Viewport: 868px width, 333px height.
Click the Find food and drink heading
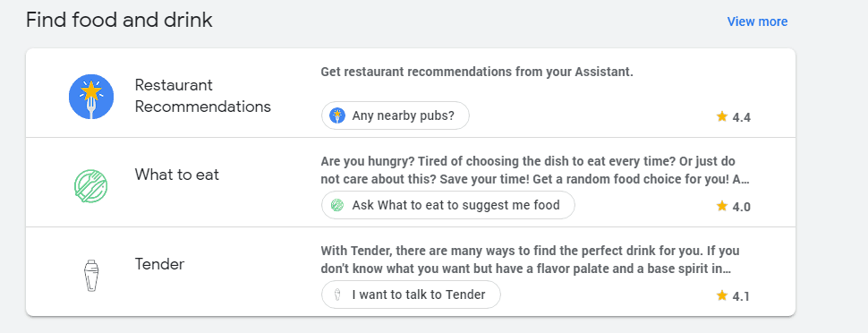[x=119, y=21]
